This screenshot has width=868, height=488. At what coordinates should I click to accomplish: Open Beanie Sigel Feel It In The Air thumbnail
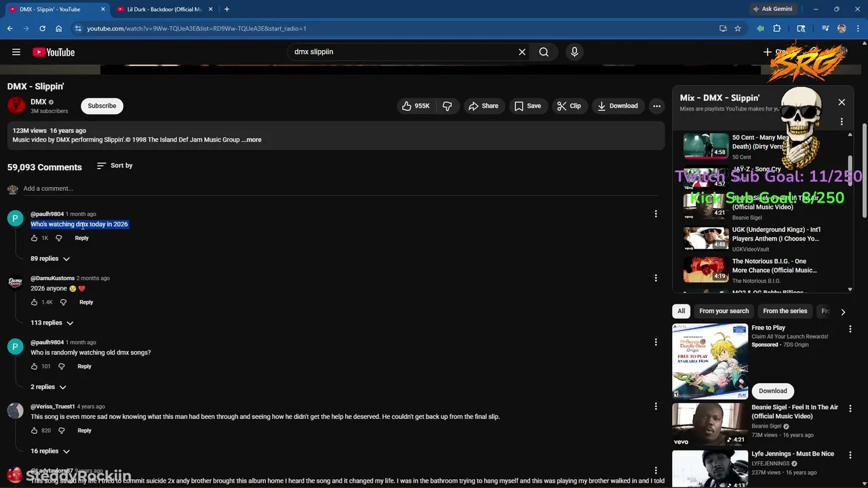tap(710, 424)
